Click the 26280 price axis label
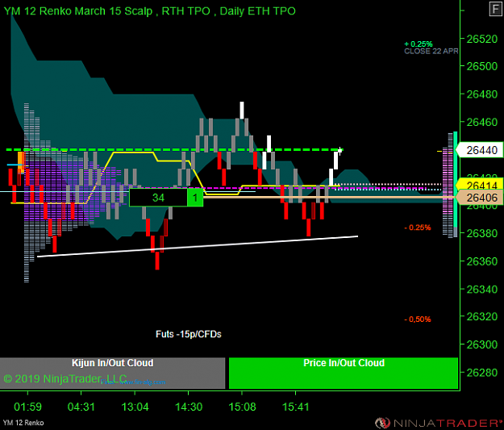 [481, 373]
